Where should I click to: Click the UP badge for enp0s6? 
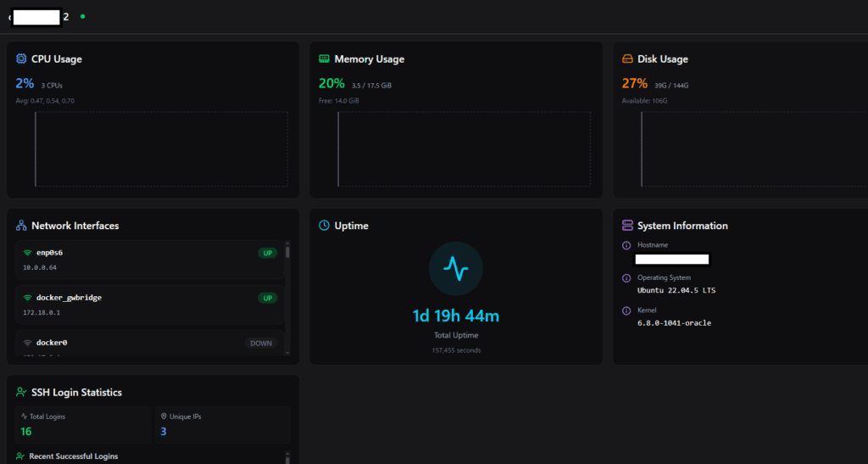tap(267, 253)
